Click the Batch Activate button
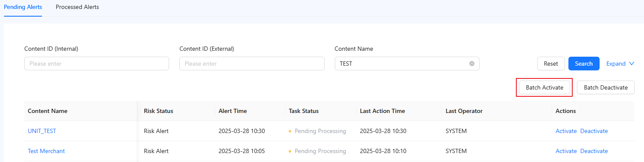The width and height of the screenshot is (644, 162). (544, 87)
